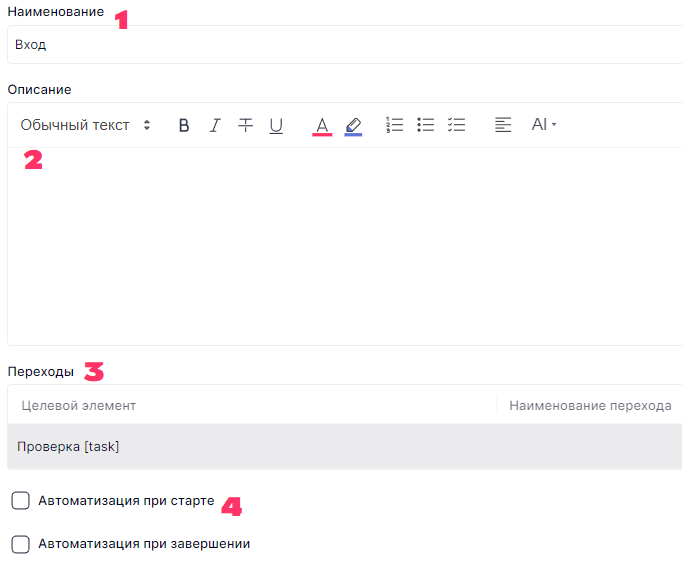Insert a bulleted list in description

tap(426, 125)
